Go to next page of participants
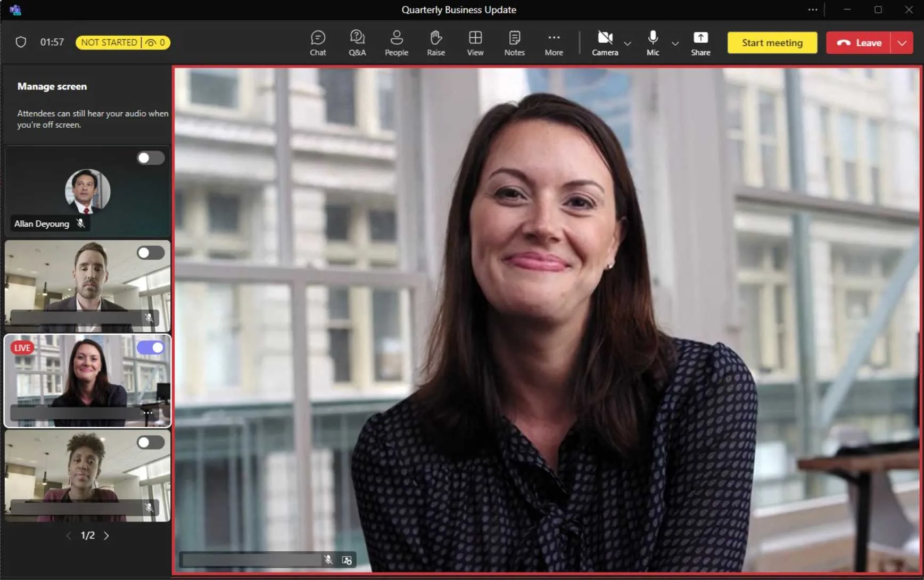Screen dimensions: 924x580 pos(106,535)
